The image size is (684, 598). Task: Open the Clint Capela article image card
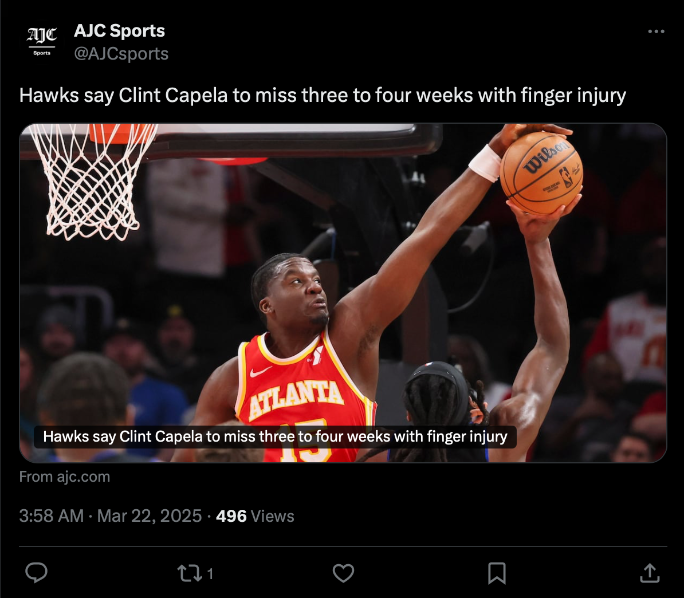coord(343,293)
